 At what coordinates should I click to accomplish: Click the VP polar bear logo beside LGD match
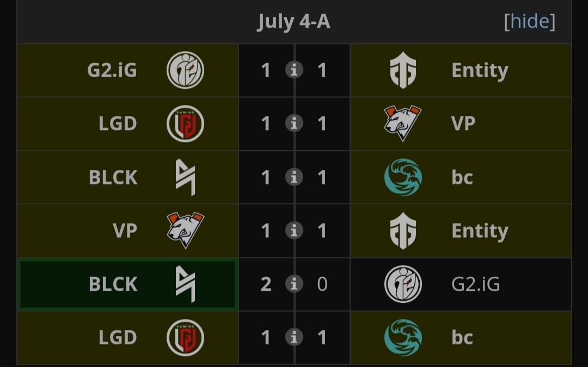(x=403, y=124)
